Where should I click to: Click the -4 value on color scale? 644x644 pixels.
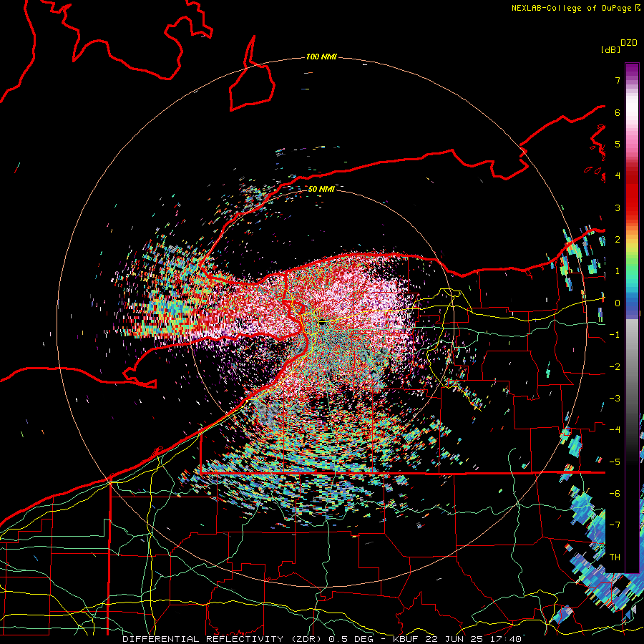click(x=615, y=430)
